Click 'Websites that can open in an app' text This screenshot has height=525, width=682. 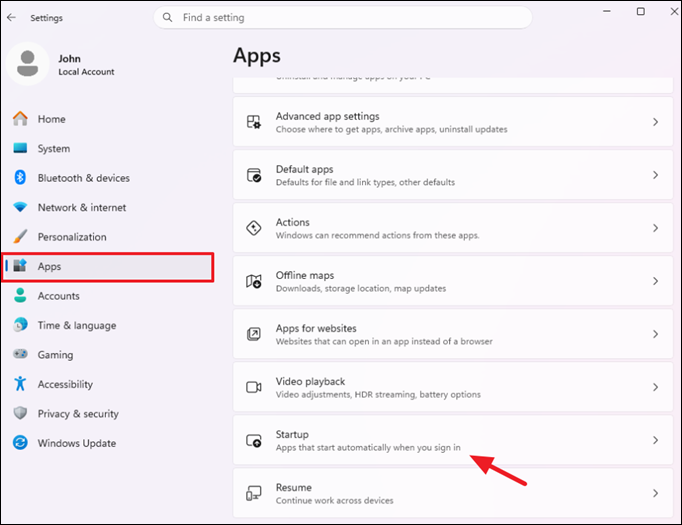click(384, 341)
